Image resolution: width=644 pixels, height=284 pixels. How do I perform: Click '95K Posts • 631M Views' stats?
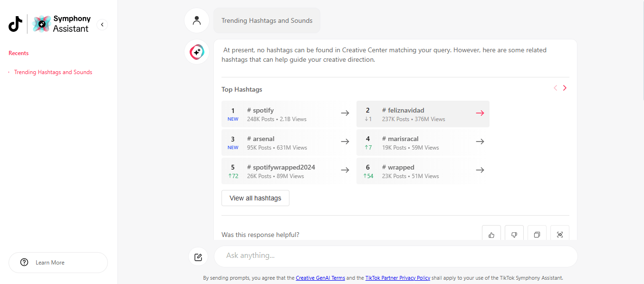[277, 148]
